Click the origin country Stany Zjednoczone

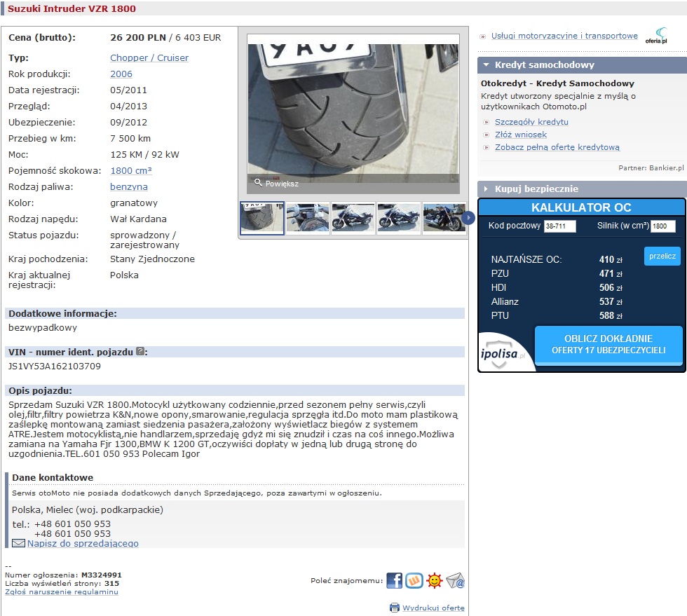pos(152,259)
